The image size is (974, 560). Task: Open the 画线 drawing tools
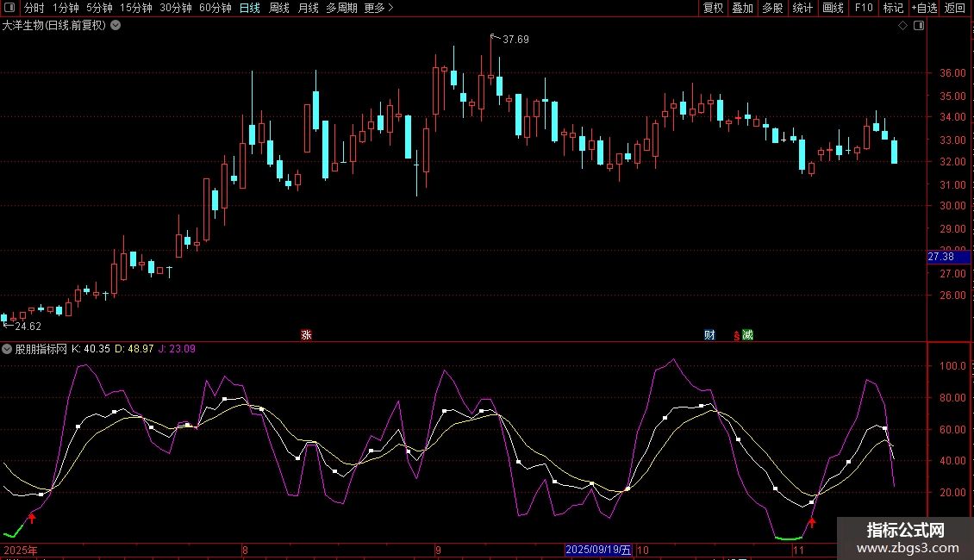pyautogui.click(x=833, y=8)
